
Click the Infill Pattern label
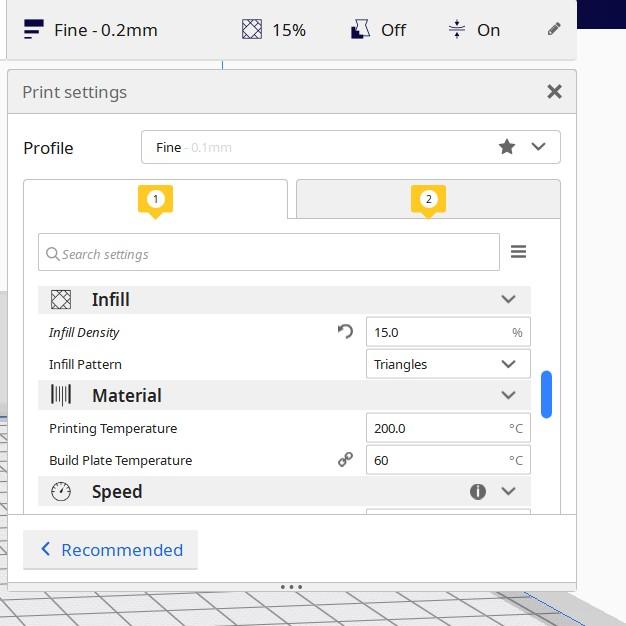tap(85, 364)
